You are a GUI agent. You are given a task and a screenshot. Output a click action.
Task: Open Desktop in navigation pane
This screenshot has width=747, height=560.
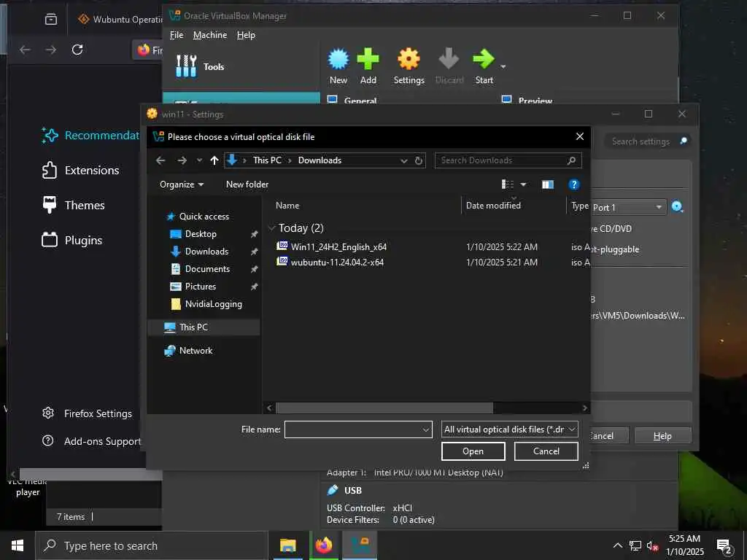point(201,234)
